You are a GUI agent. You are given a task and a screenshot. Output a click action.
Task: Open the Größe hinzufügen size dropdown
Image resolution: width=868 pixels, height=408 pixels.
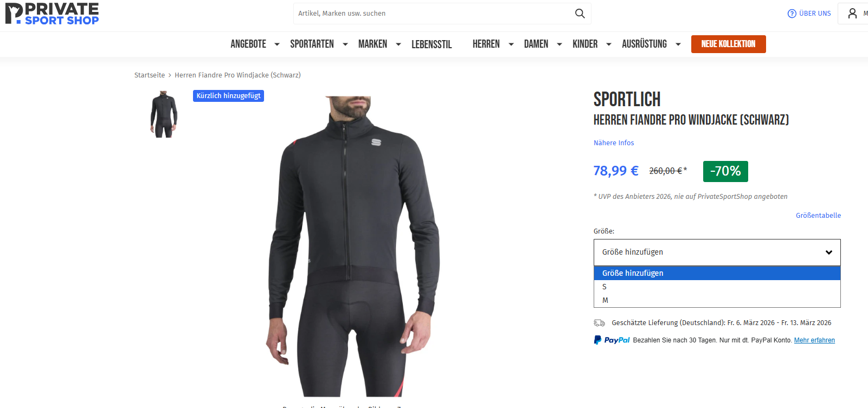coord(717,252)
